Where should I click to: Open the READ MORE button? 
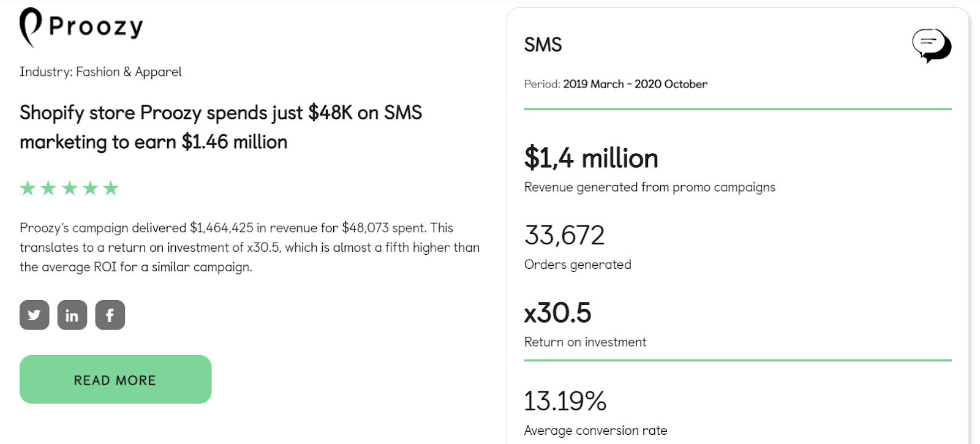click(x=116, y=379)
